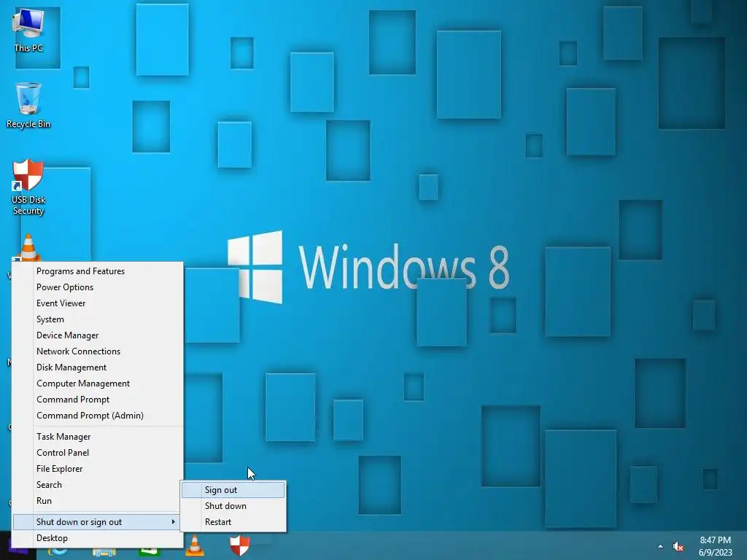The width and height of the screenshot is (747, 560).
Task: Expand Shut down or sign out submenu
Action: pyautogui.click(x=98, y=522)
